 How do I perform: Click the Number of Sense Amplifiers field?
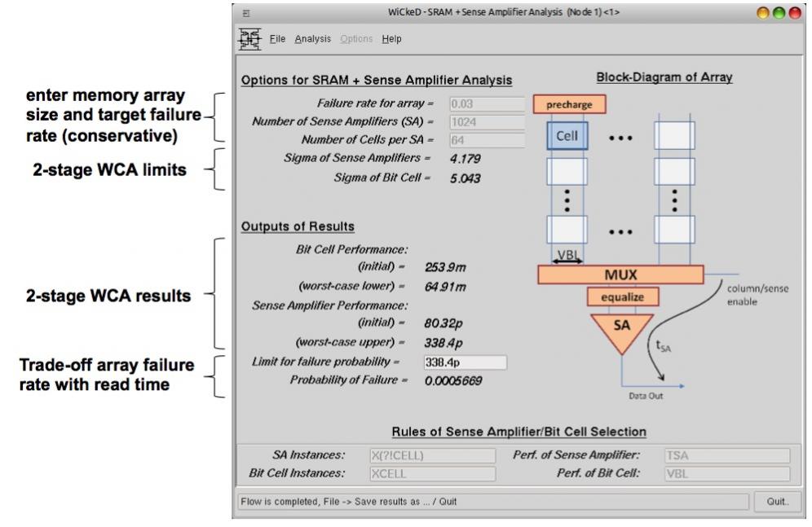click(487, 122)
